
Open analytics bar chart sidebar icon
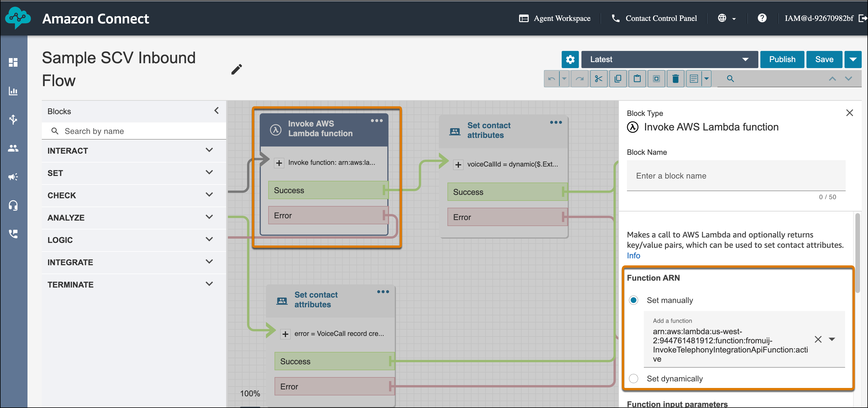pos(13,91)
